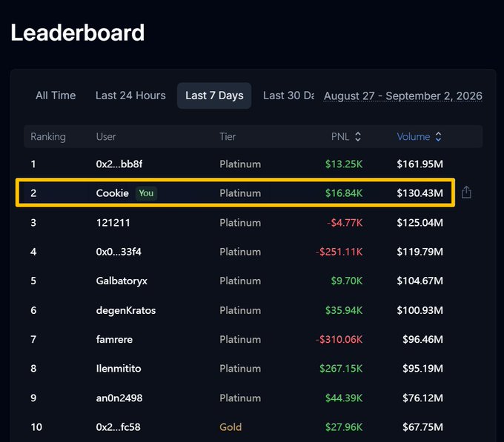The width and height of the screenshot is (504, 442).
Task: Click PNL value $27.96K
Action: pyautogui.click(x=344, y=427)
